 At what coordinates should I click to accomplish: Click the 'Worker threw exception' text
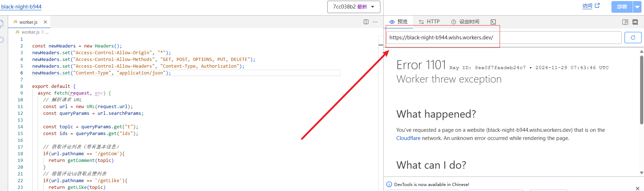tap(449, 79)
